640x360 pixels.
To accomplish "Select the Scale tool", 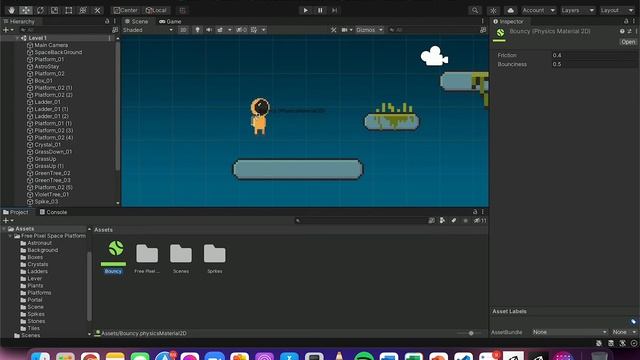I will (54, 10).
